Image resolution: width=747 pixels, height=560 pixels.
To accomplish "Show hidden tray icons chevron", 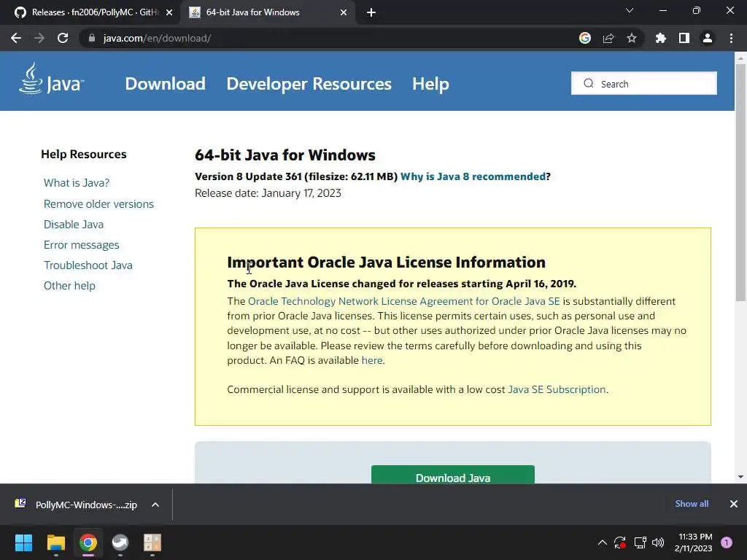I will tap(602, 542).
